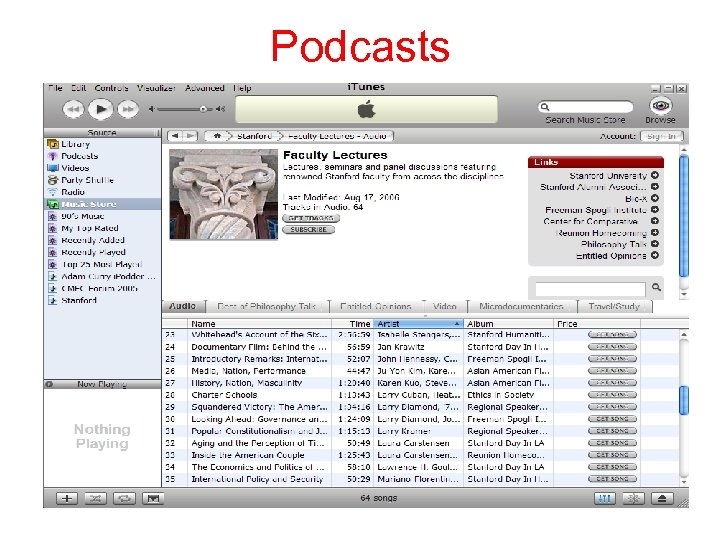Open the equalizer button
This screenshot has height=540, width=720.
(605, 499)
